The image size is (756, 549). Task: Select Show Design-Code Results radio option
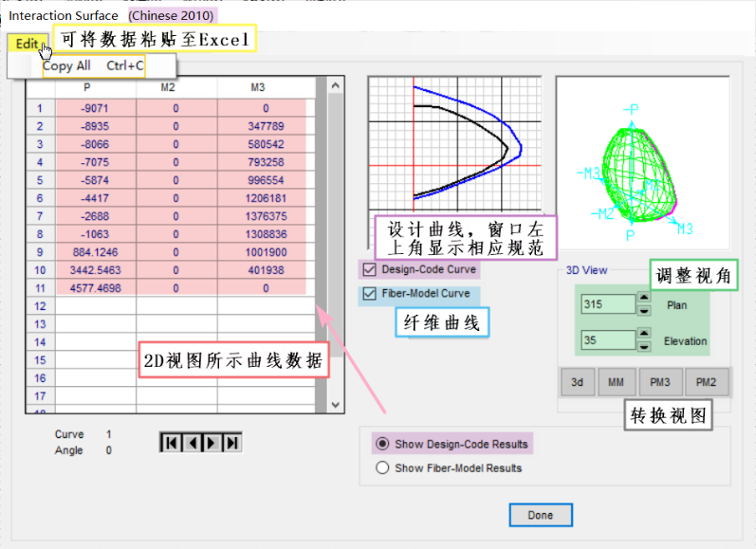click(383, 444)
